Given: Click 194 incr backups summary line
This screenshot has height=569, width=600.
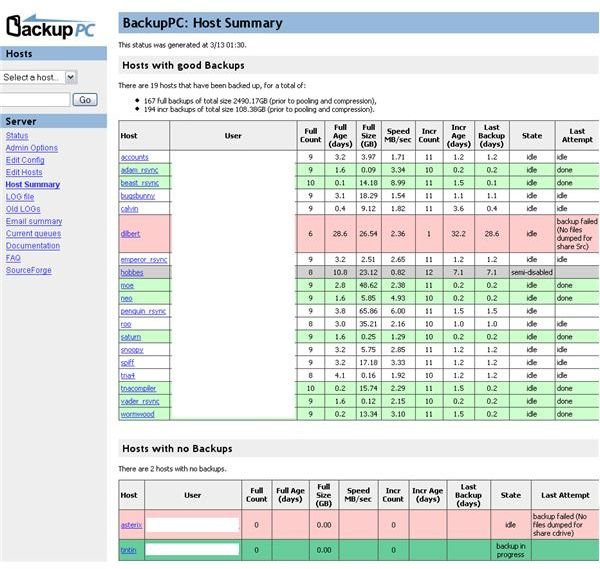Looking at the screenshot, I should tap(259, 109).
